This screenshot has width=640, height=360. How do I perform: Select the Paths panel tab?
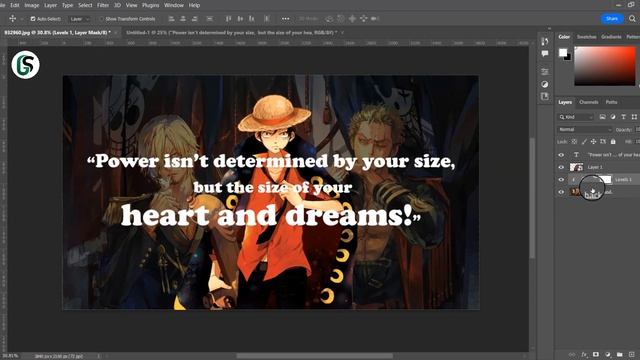[611, 102]
